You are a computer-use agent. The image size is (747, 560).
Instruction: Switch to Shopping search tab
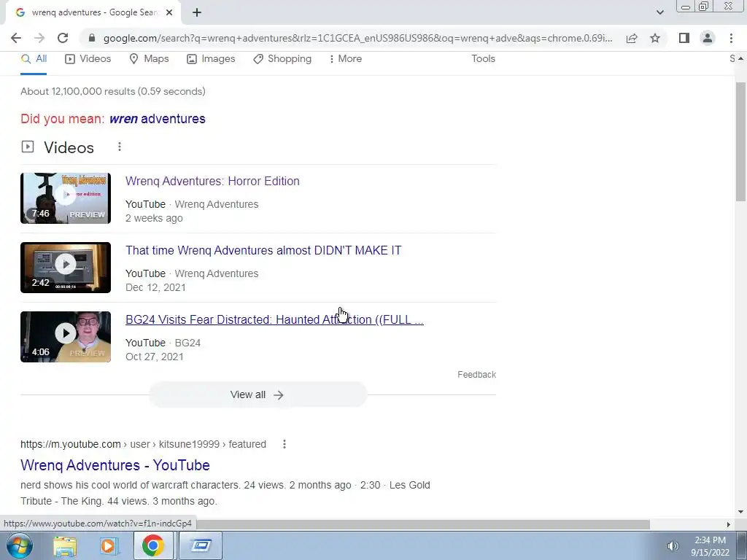(282, 59)
